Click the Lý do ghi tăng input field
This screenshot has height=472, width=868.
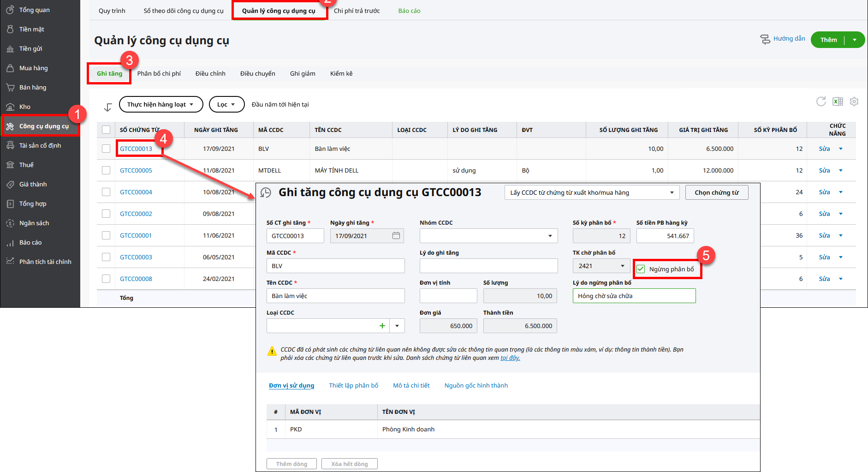pos(488,266)
